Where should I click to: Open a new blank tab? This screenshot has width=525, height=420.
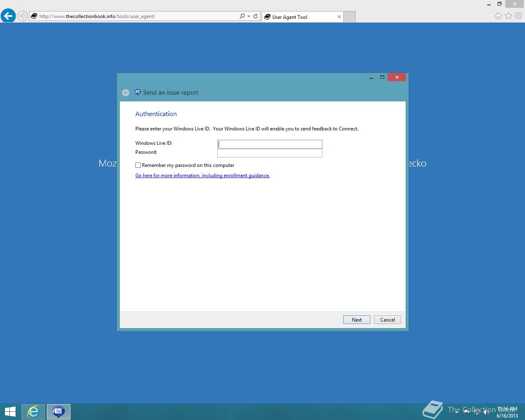coord(349,17)
